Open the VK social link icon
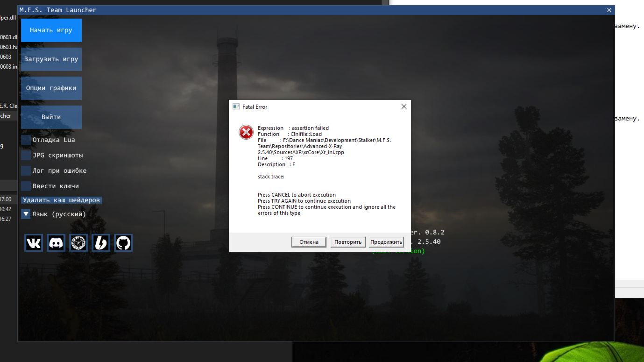 tap(34, 243)
